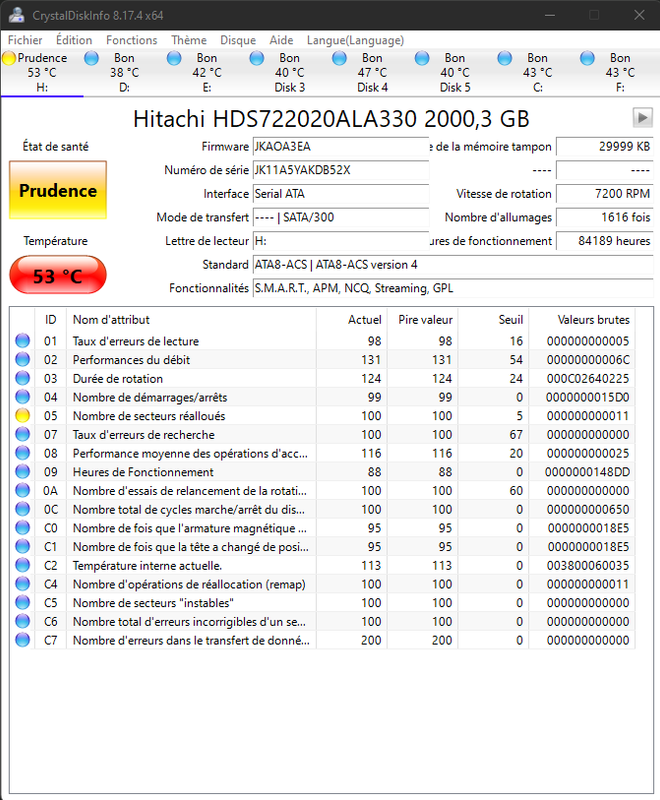This screenshot has height=800, width=660.
Task: Select the row Température interne actuelle.
Action: (322, 565)
